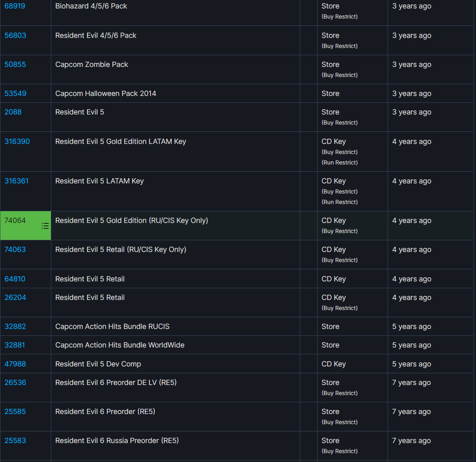Click 'CD Key' type in Dev Comp row
This screenshot has width=476, height=462.
[334, 364]
